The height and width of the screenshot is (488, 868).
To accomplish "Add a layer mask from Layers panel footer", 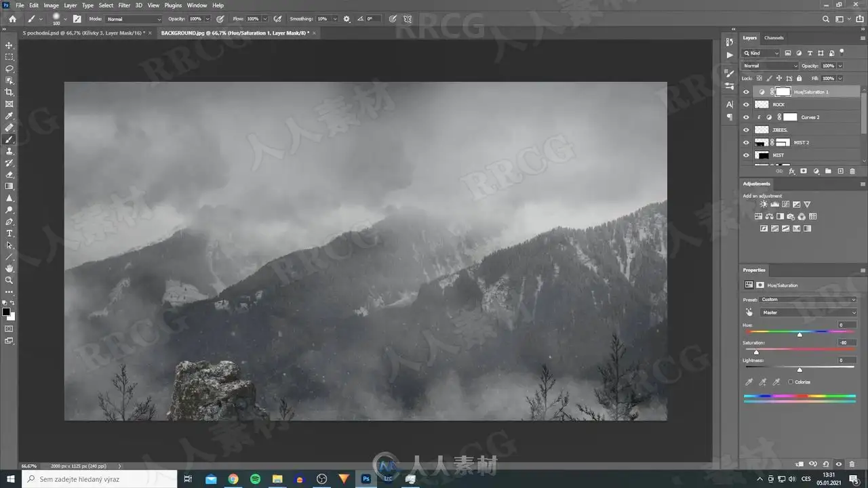I will [804, 171].
